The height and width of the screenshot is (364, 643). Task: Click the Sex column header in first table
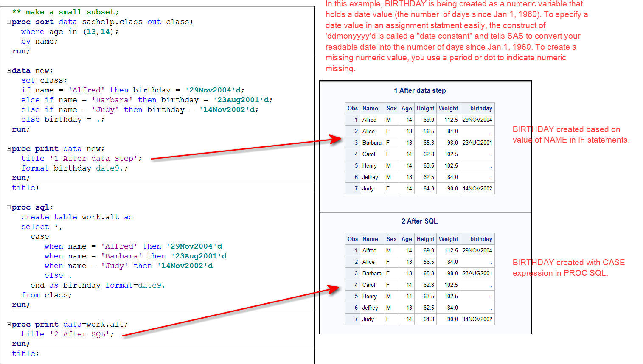click(392, 108)
